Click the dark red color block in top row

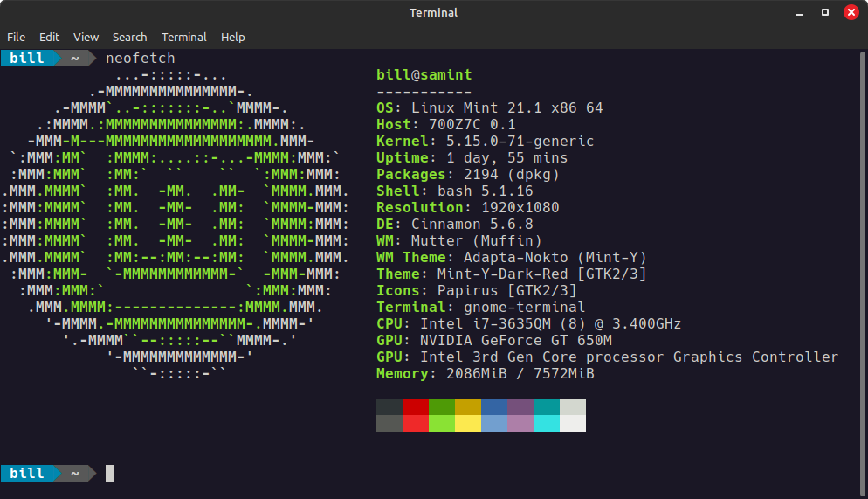pyautogui.click(x=416, y=406)
